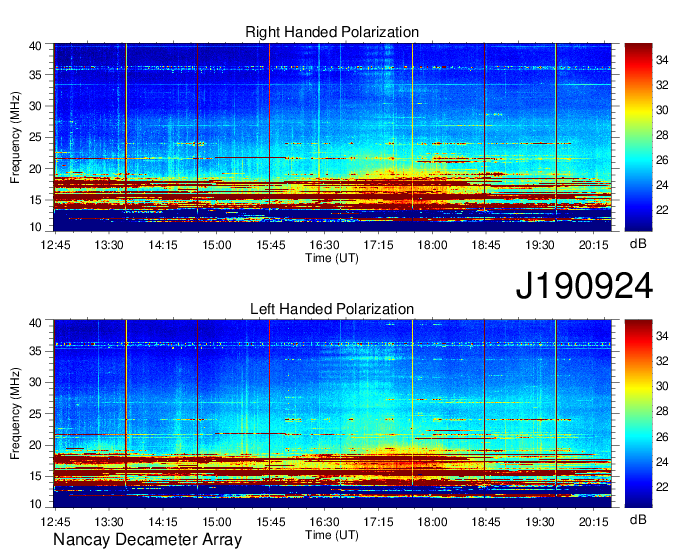Select the 22 label on Right Handed color bar

(662, 210)
